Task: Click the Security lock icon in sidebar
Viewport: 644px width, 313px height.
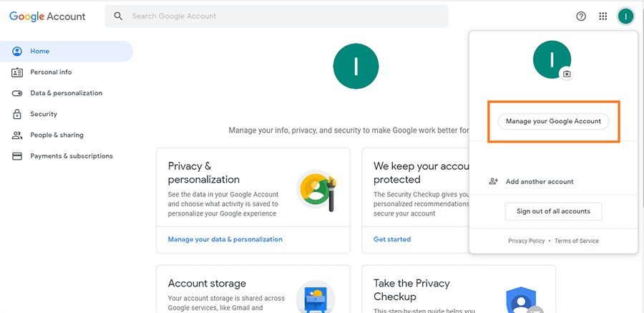Action: tap(17, 114)
